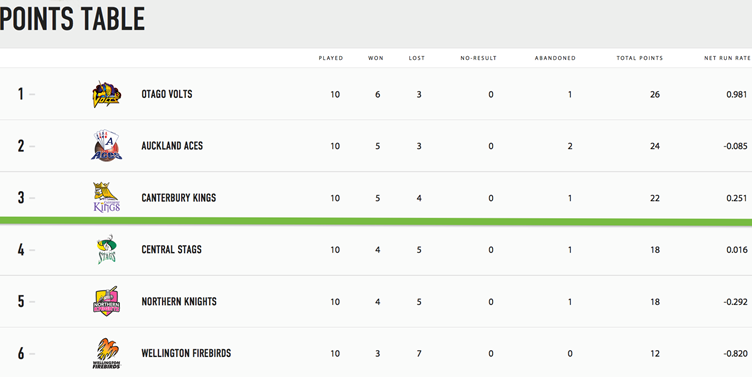Click the Central Stags team logo

pos(107,249)
